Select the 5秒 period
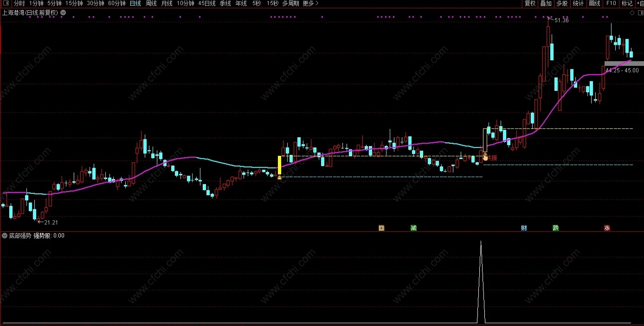Viewport: 644px width, 326px height. pos(257,3)
